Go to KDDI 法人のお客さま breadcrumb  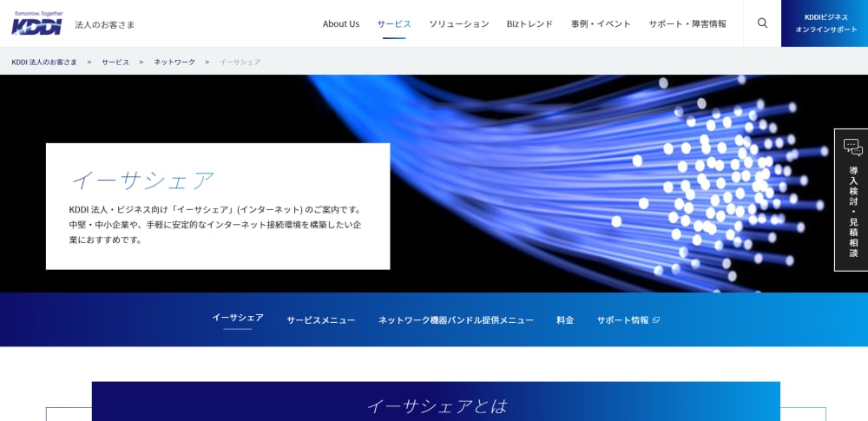coord(44,62)
